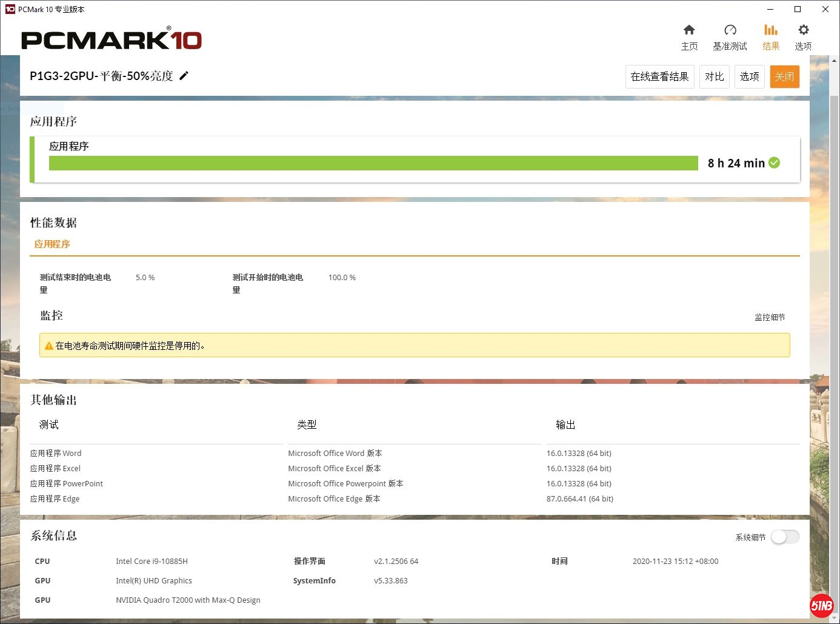Click the warning triangle in monitoring notice
840x624 pixels.
49,346
